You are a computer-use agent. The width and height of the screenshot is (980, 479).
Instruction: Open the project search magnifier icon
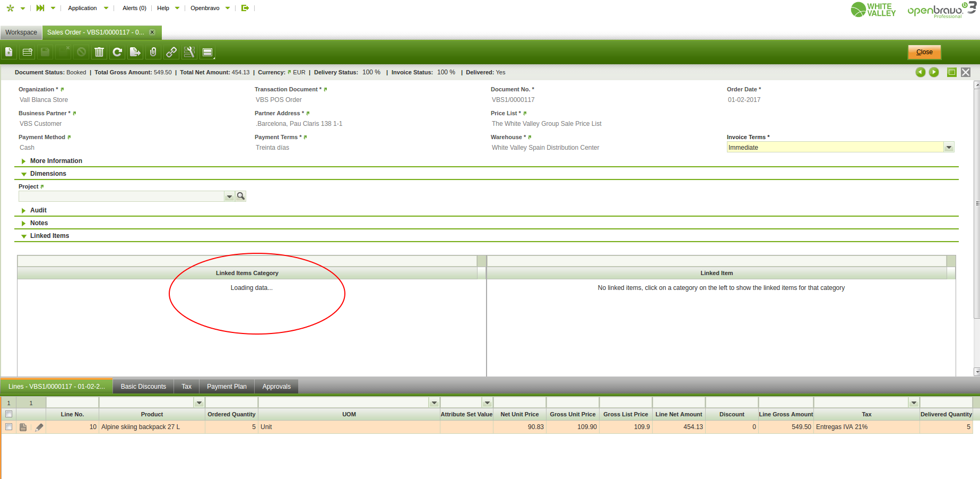point(241,196)
